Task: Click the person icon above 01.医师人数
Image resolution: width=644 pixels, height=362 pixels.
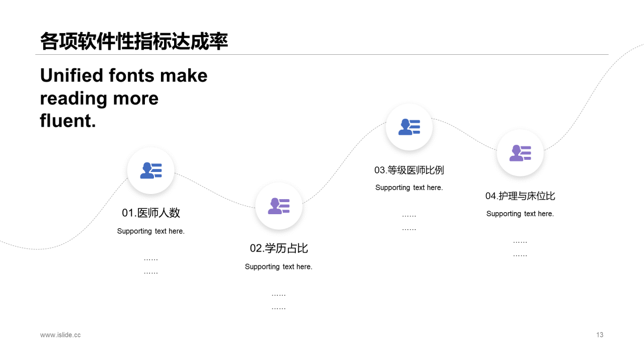Action: tap(151, 170)
